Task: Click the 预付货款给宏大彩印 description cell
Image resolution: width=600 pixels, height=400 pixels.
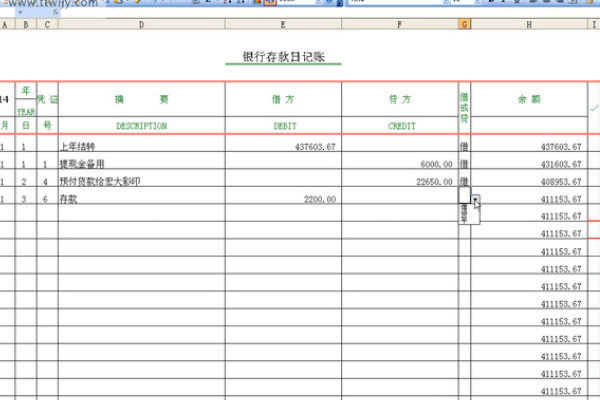Action: (x=141, y=182)
